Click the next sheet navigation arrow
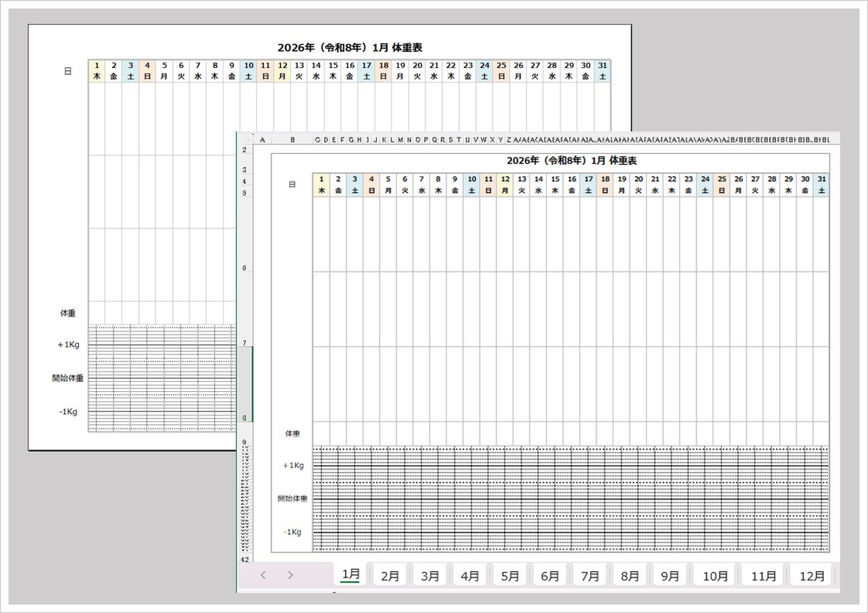868x613 pixels. pos(290,575)
